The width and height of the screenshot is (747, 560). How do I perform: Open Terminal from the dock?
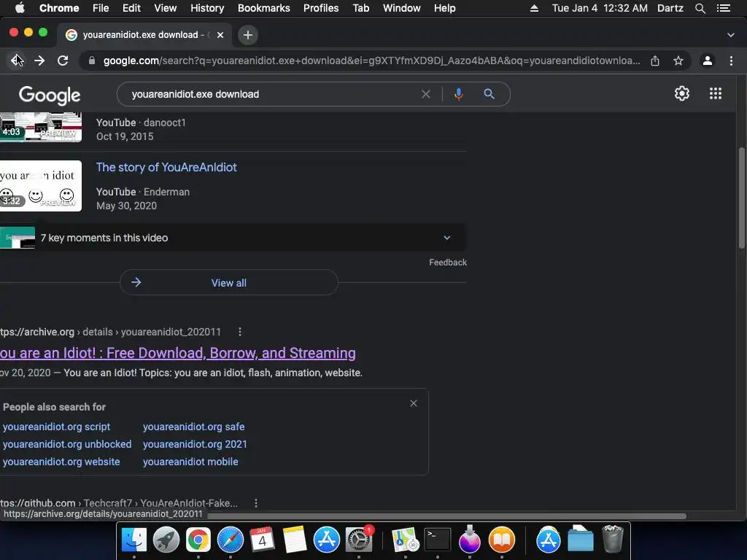[x=438, y=540]
